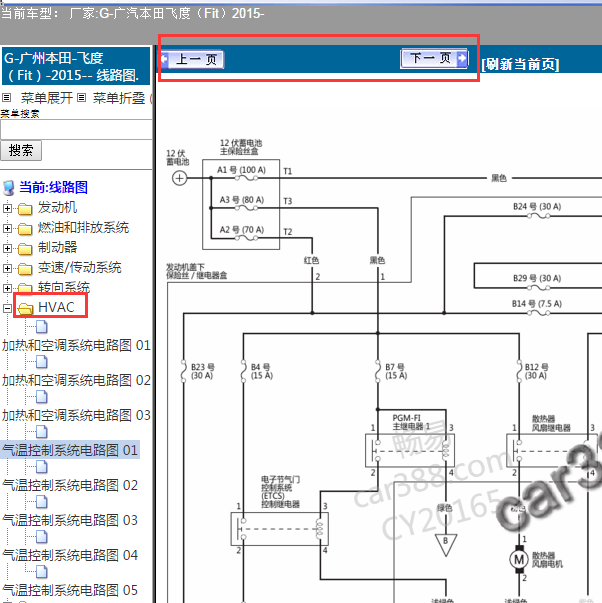The width and height of the screenshot is (602, 603).
Task: Go to next page with 下一页 button
Action: pos(434,58)
